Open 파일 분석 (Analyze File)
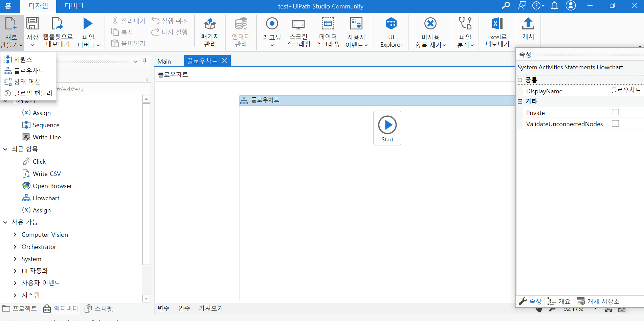The width and height of the screenshot is (644, 321). tap(465, 33)
